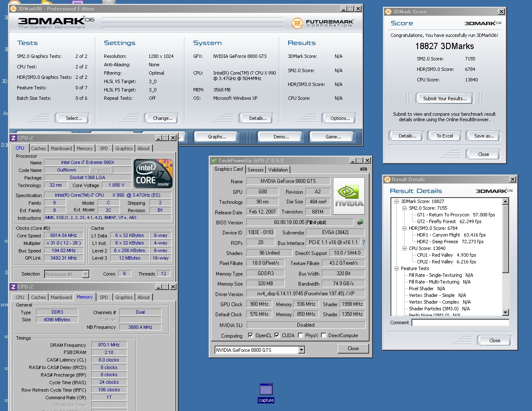This screenshot has height=411, width=532.
Task: Click the Bus Interface question mark
Action: [363, 242]
